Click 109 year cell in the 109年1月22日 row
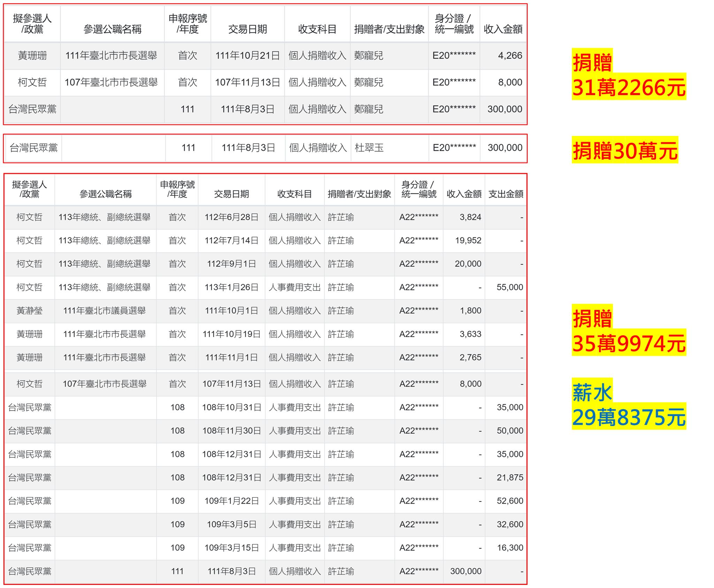The image size is (714, 588). tap(177, 501)
